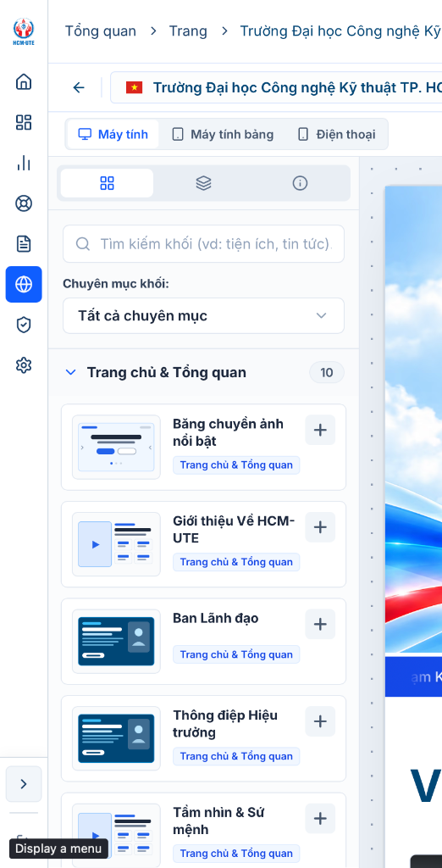Expand sidebar with right chevron button

pos(24,784)
